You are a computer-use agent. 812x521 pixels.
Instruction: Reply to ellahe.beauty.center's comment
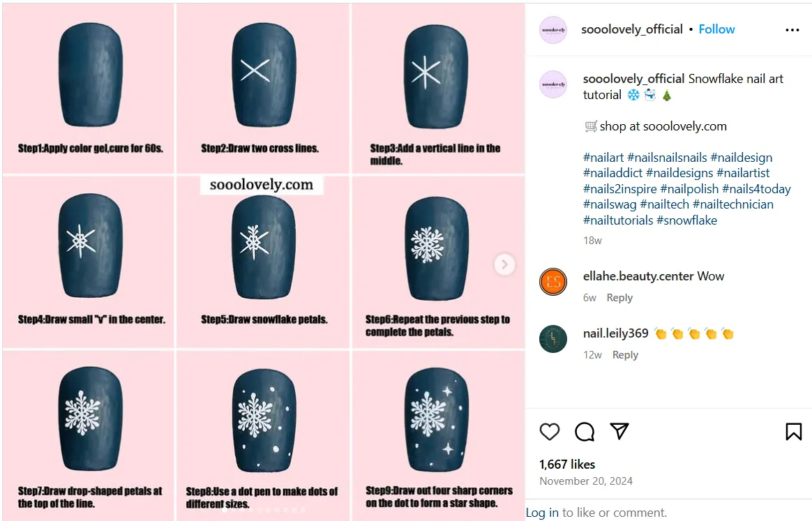coord(619,297)
